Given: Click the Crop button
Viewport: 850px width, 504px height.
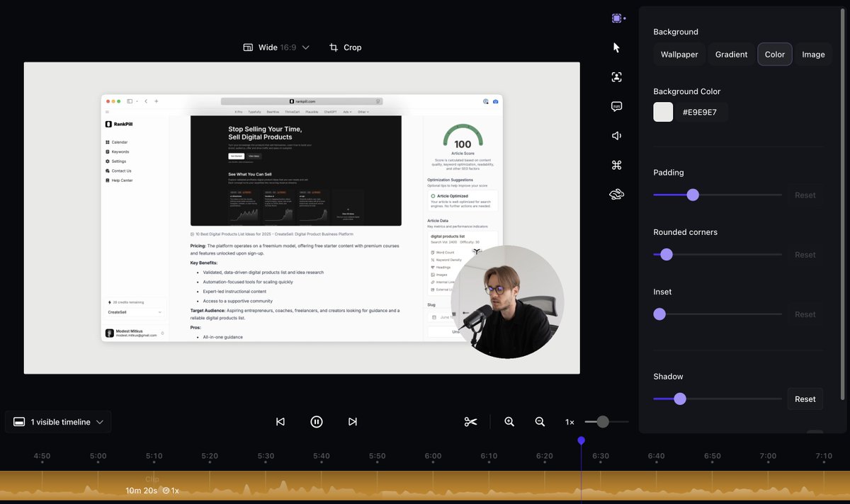Looking at the screenshot, I should (x=346, y=47).
